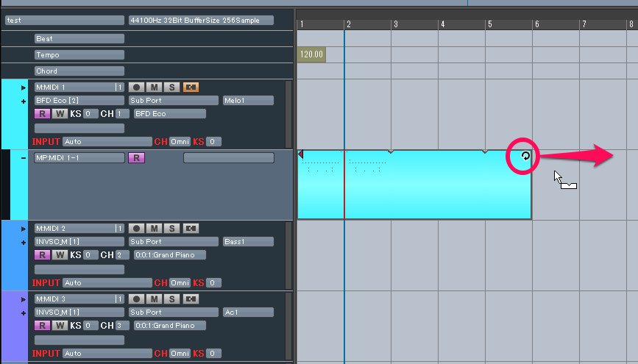
Task: Click the plus icon on M:MIDI 1 track
Action: (x=24, y=101)
